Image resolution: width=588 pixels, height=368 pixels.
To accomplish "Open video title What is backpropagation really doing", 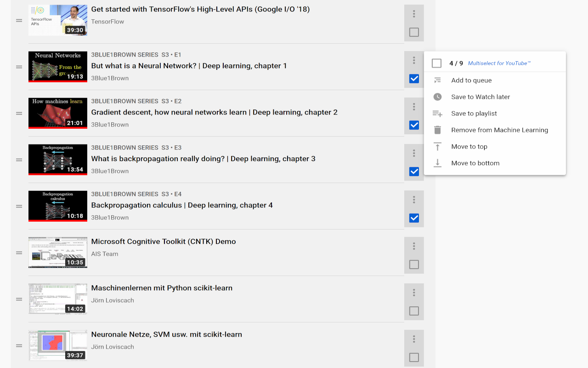I will click(204, 159).
